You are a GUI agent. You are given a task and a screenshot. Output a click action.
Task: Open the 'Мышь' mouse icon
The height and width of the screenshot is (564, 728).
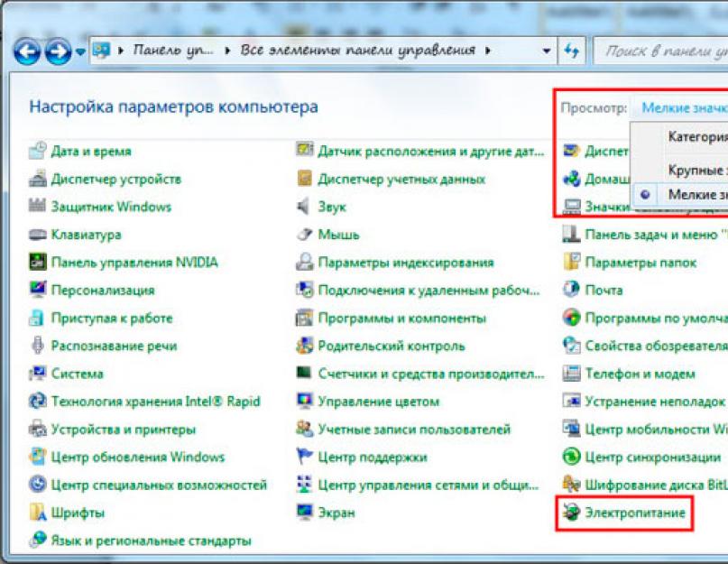click(x=305, y=234)
